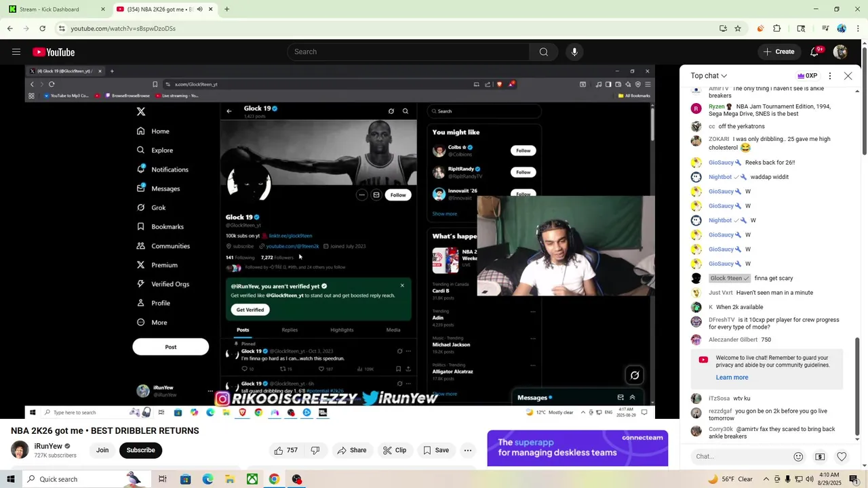Open network icon in system tray
The height and width of the screenshot is (488, 868).
[798, 479]
